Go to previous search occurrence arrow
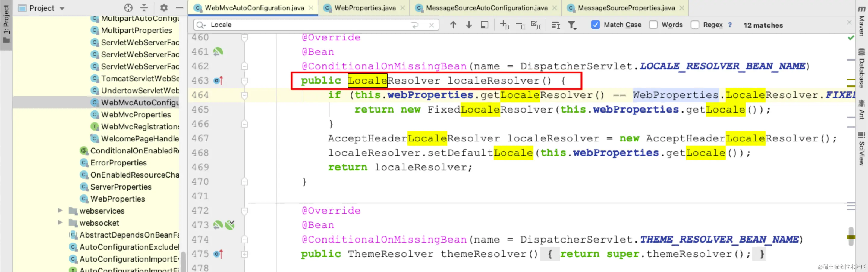 (453, 25)
